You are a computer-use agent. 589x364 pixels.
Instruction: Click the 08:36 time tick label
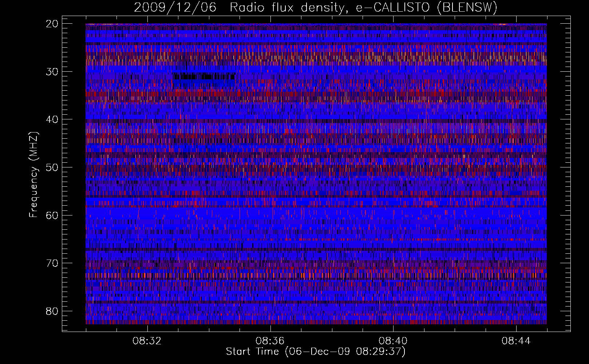click(x=270, y=341)
